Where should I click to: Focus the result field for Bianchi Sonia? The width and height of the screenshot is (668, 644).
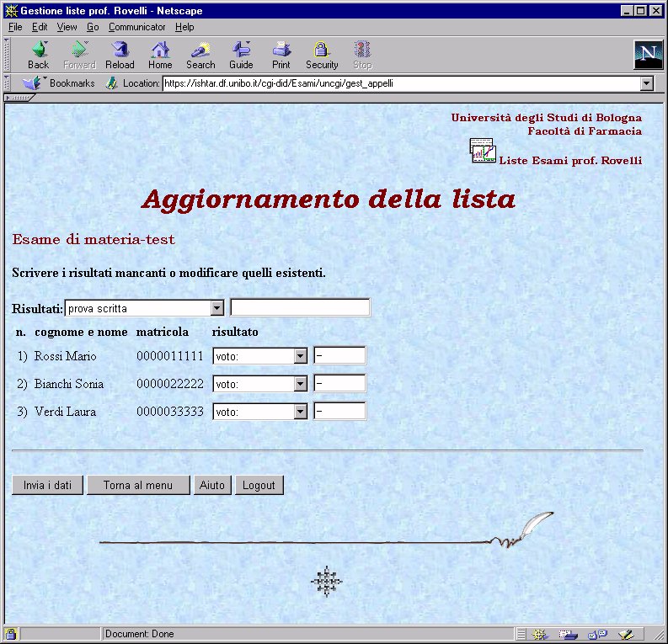tap(339, 383)
